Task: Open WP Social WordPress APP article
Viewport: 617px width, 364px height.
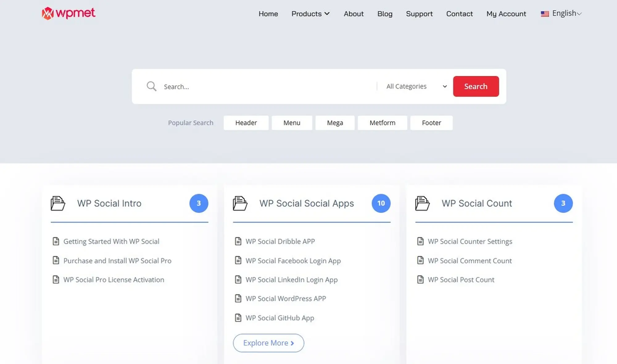Action: [x=286, y=298]
